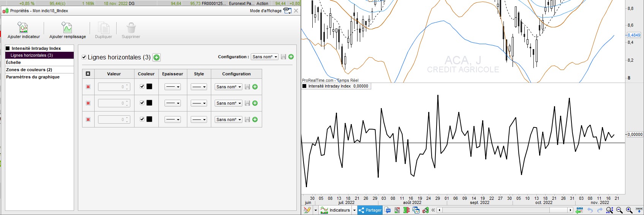Select Paramètres du graphique item
This screenshot has height=215, width=644.
pos(40,77)
